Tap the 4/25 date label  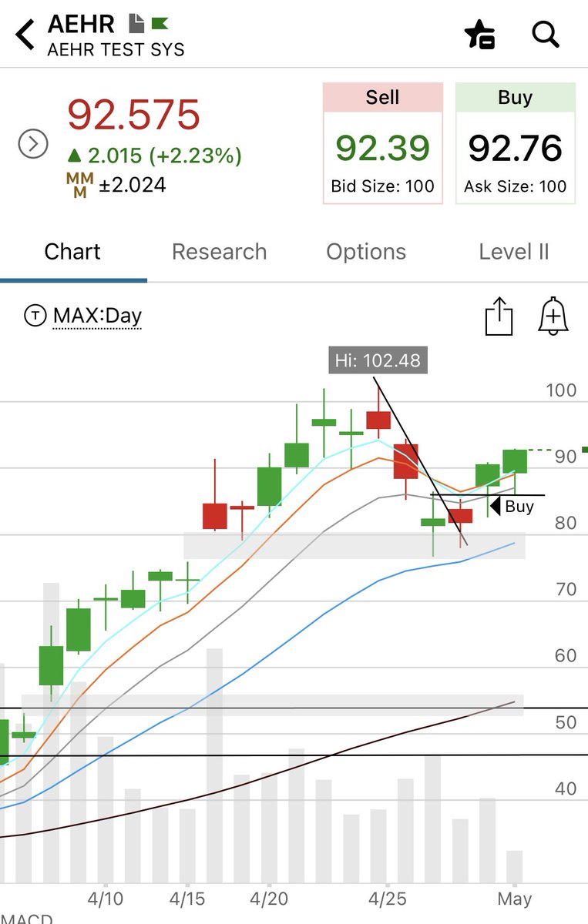tap(387, 898)
